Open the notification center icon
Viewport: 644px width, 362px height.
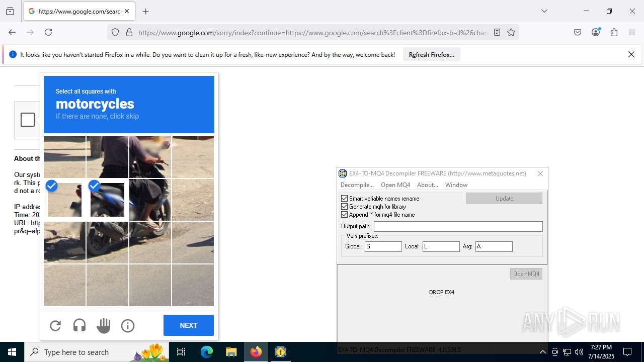pos(627,352)
